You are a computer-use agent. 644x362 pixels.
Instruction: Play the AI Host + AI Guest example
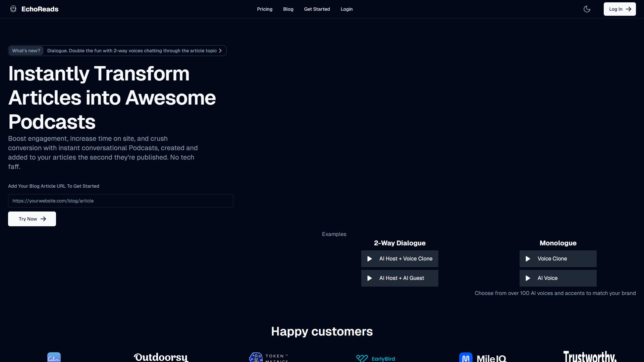[399, 278]
